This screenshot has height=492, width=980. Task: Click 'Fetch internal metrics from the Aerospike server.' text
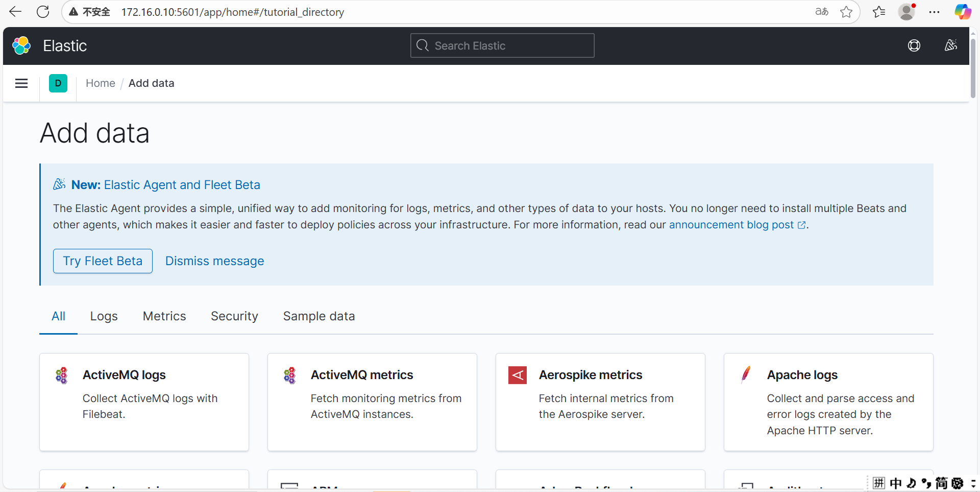click(x=606, y=406)
